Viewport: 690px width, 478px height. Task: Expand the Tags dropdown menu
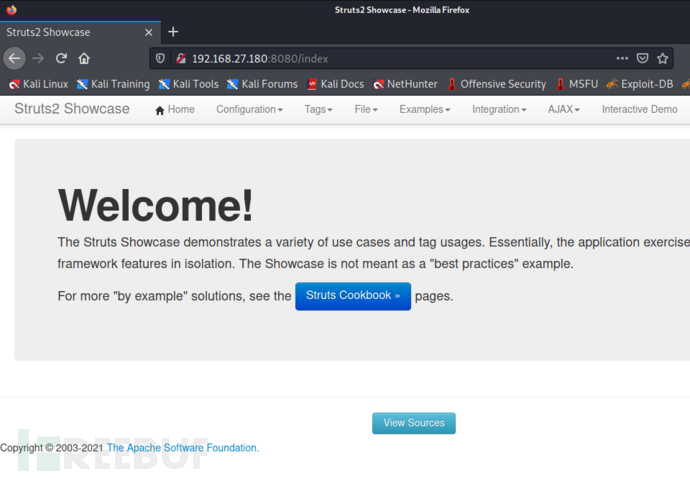coord(318,110)
